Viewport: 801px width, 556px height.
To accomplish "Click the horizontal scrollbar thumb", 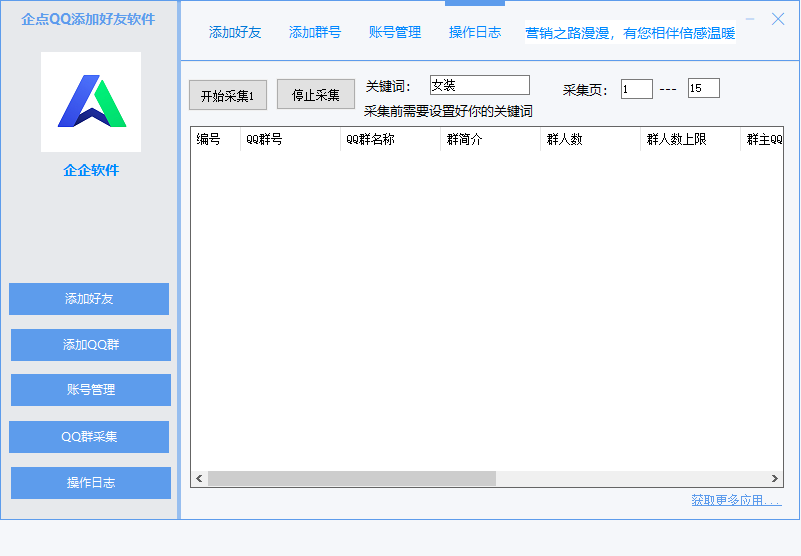I will (x=352, y=478).
